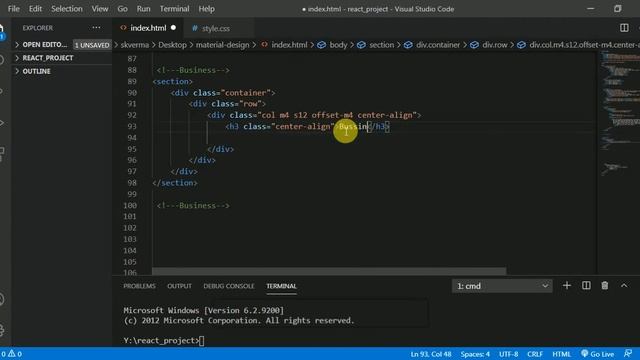640x360 pixels.
Task: Open the Help menu
Action: (207, 9)
